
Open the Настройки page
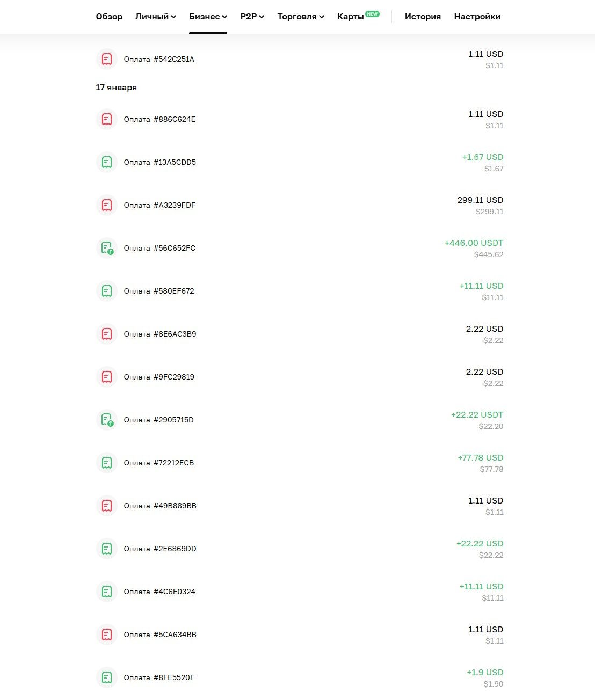477,17
